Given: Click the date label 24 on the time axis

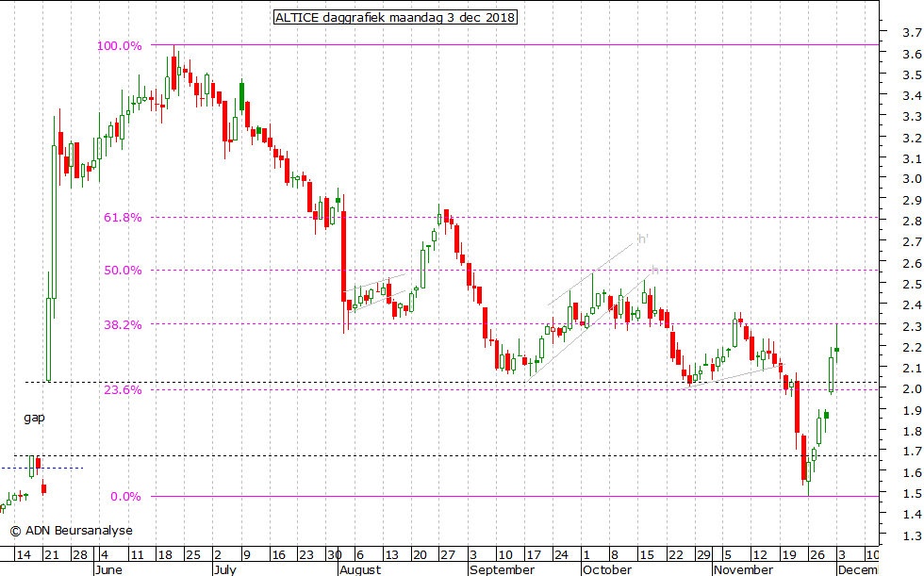Looking at the screenshot, I should coord(561,555).
